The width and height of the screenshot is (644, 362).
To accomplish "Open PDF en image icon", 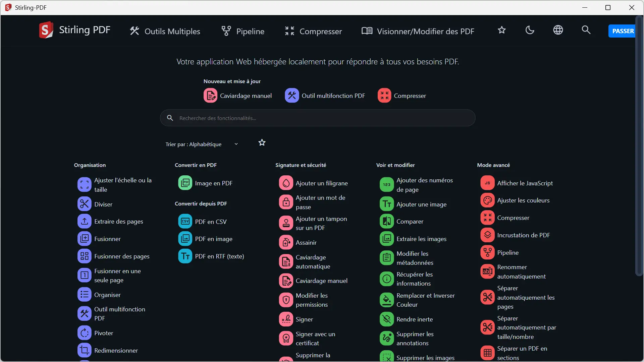I will (x=185, y=239).
